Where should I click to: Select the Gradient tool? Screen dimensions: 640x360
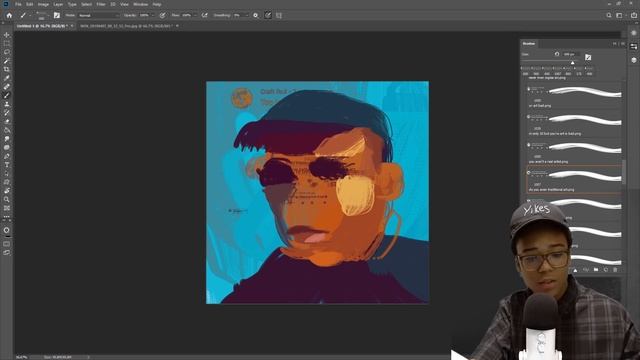point(7,130)
